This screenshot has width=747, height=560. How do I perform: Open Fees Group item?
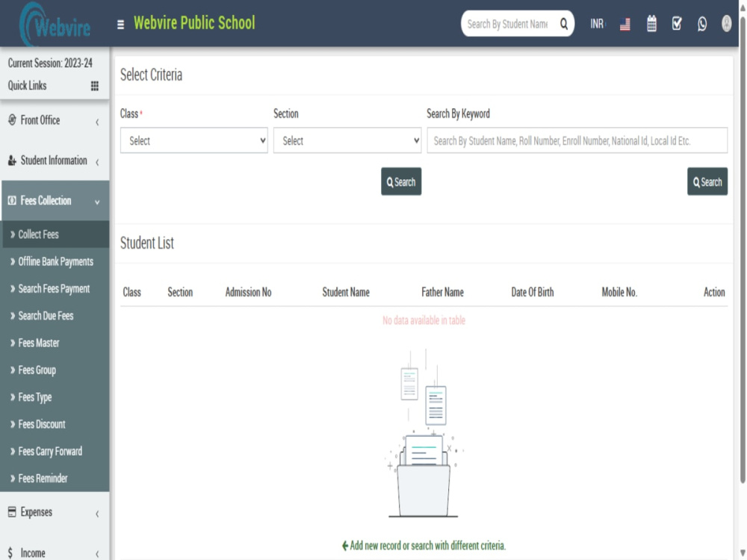55,370
